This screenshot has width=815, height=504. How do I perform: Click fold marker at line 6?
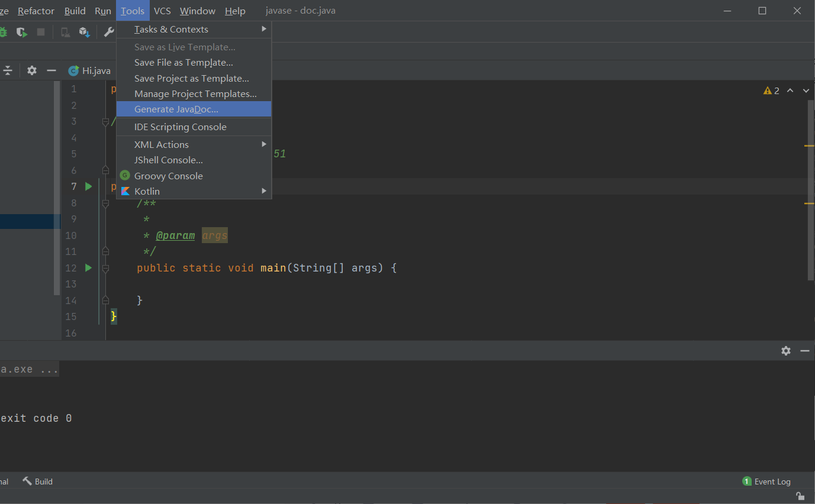tap(105, 170)
